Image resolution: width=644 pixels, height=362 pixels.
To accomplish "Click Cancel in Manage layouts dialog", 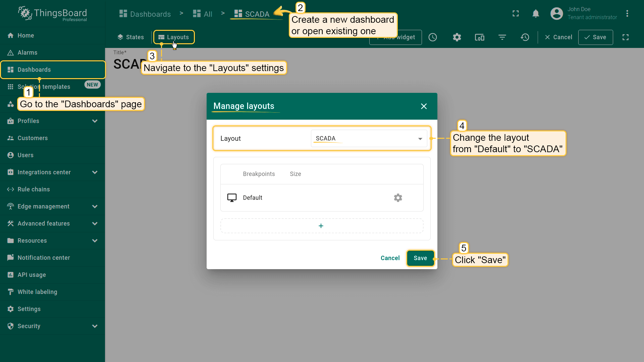I will point(390,258).
